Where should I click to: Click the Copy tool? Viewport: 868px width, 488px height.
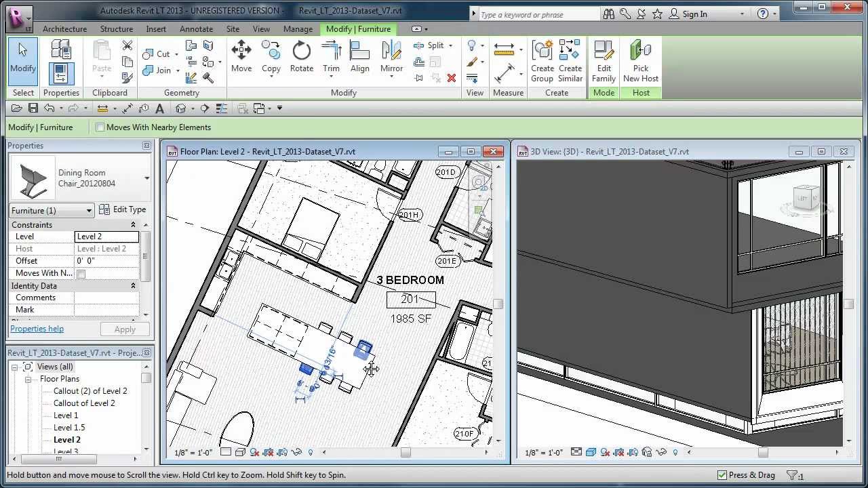271,60
